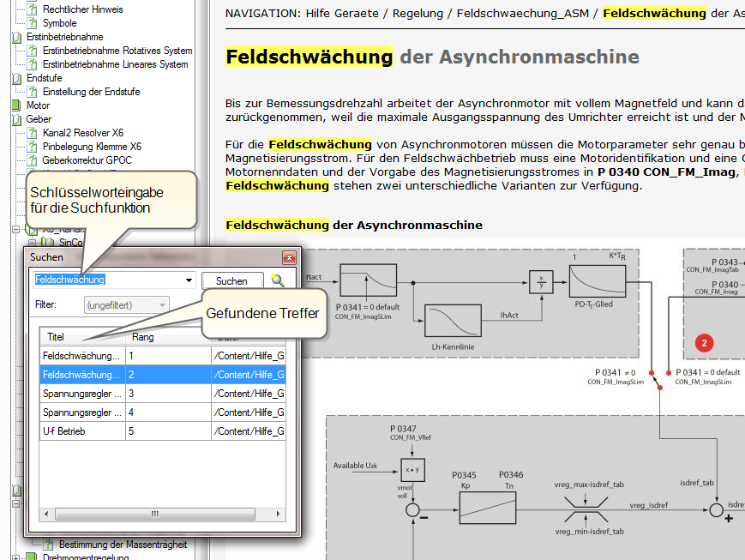Screen dimensions: 745x560
Task: Select first Feldschwächung result with rank 1
Action: point(81,355)
